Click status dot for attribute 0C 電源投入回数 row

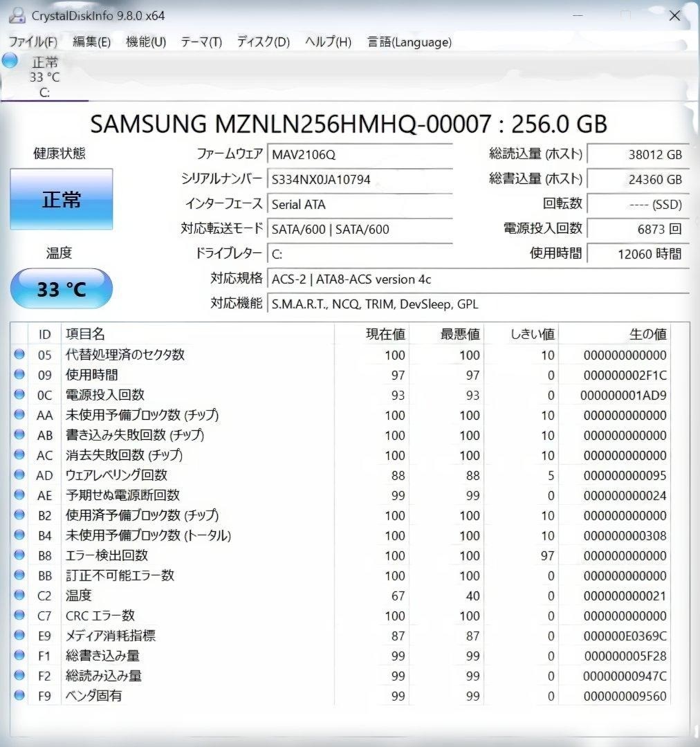[x=19, y=394]
